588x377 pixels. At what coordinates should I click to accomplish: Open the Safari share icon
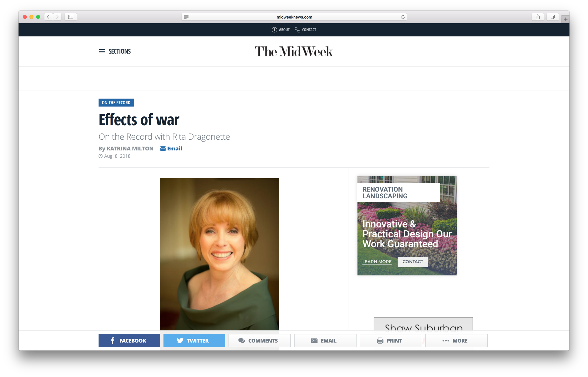tap(538, 17)
